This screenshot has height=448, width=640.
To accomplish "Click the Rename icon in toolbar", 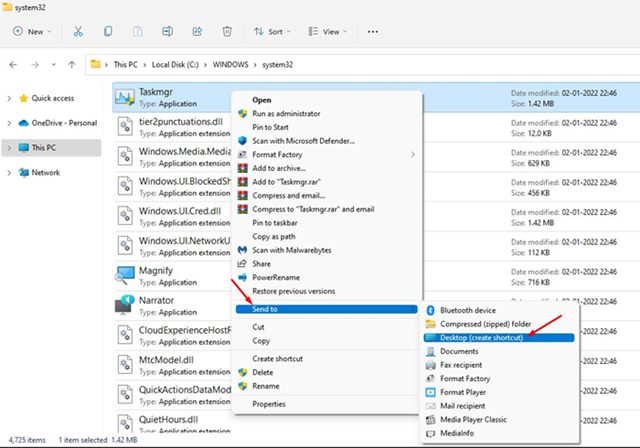I will coord(164,31).
